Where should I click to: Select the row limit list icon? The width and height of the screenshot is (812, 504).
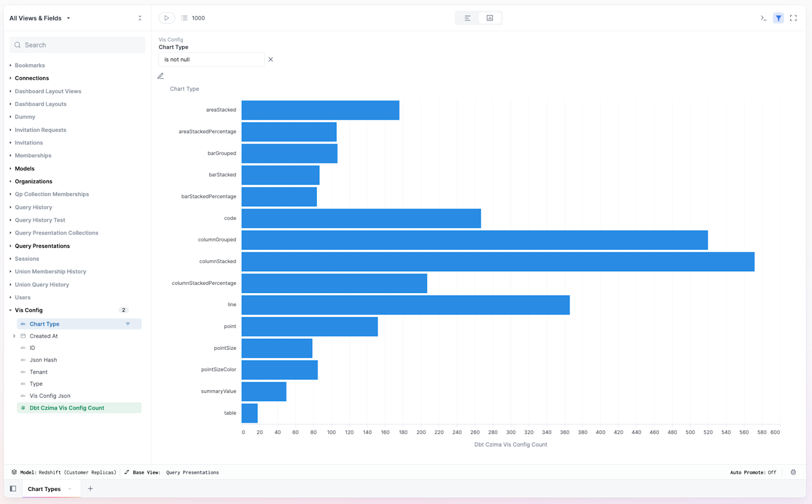[x=184, y=18]
